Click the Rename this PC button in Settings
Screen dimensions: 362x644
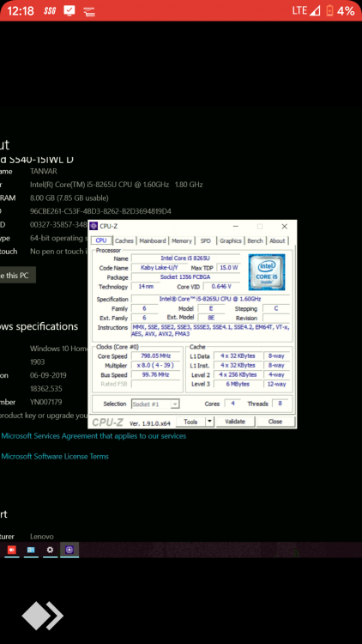18,276
